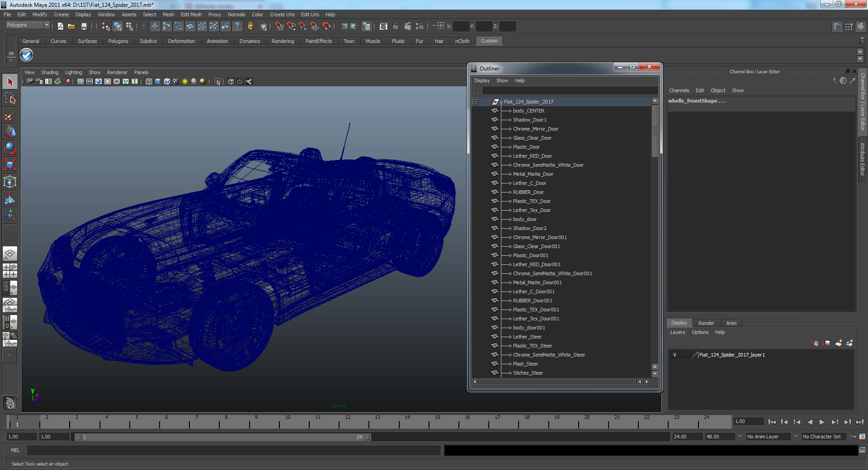The height and width of the screenshot is (470, 868).
Task: Open Outliner Display menu
Action: click(x=482, y=80)
